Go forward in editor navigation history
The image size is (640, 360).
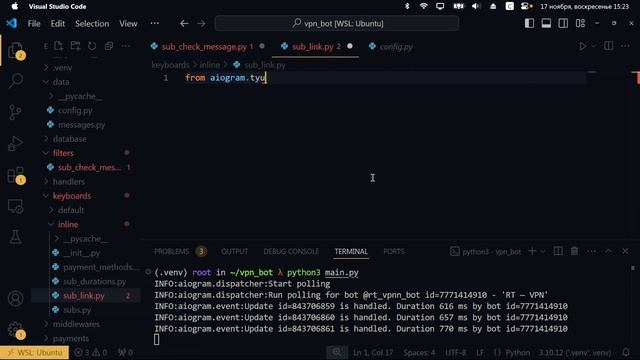[201, 24]
